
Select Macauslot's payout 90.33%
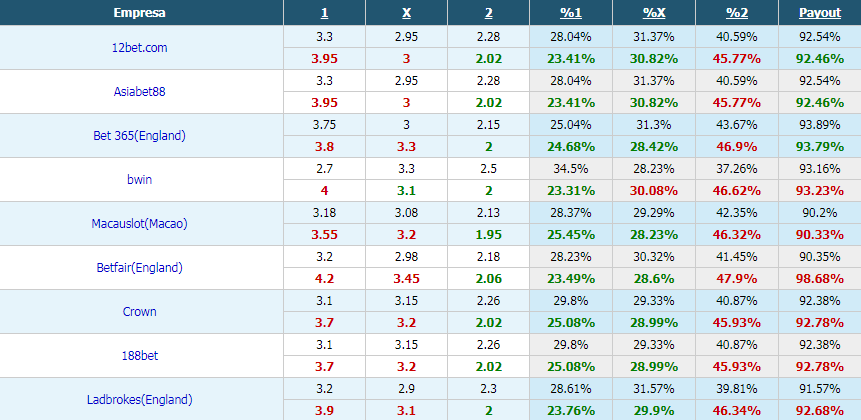(820, 234)
